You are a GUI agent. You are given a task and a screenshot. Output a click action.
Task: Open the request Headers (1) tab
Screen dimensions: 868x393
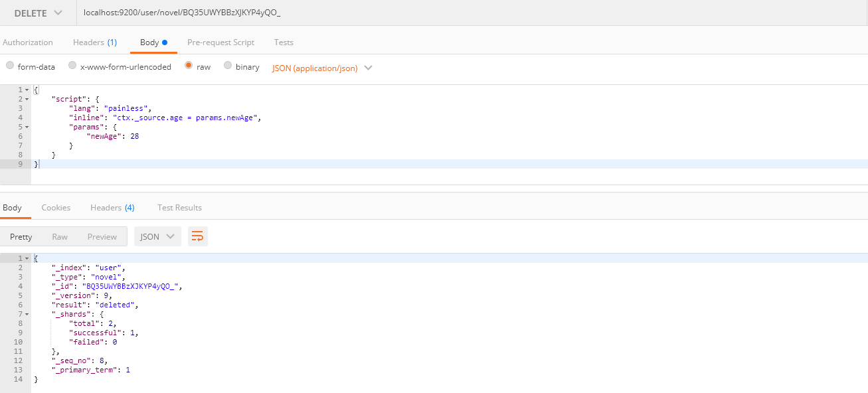tap(95, 42)
